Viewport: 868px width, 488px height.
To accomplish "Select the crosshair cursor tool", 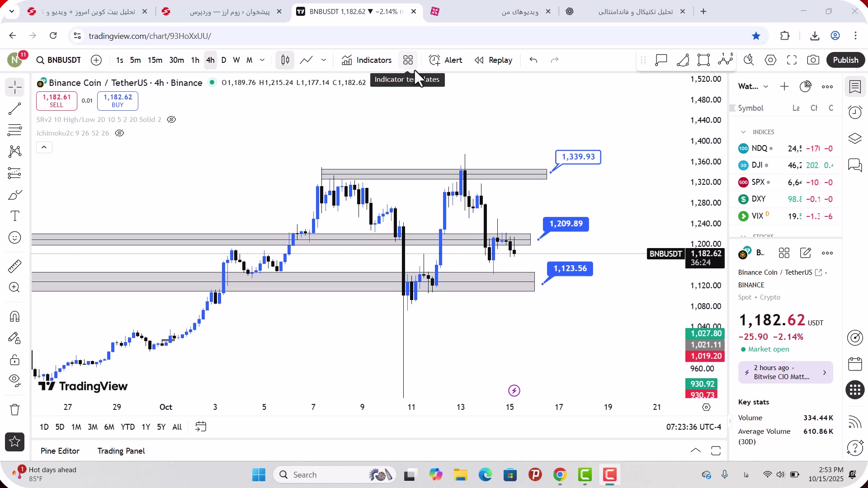I will pyautogui.click(x=14, y=87).
